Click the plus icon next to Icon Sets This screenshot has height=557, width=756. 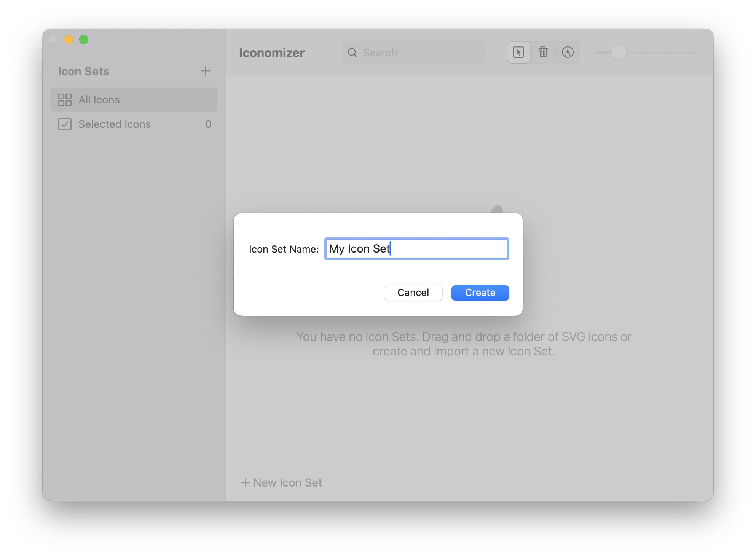click(205, 71)
